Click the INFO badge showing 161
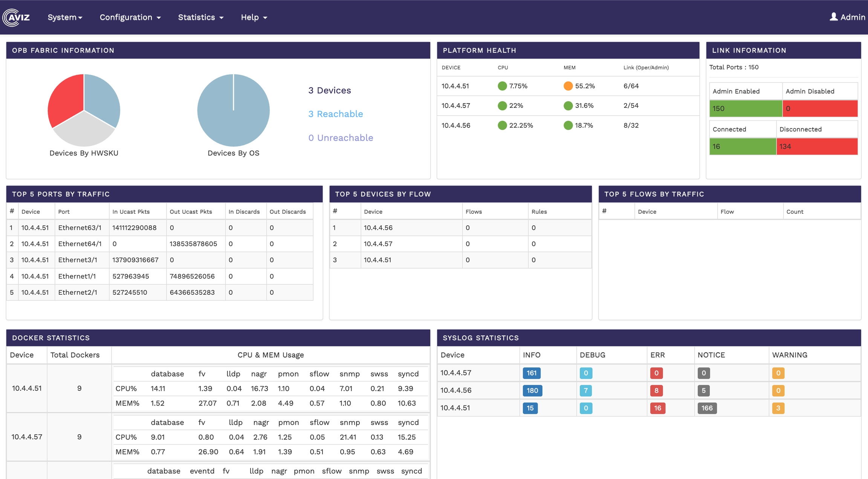Viewport: 868px width, 479px height. coord(531,373)
